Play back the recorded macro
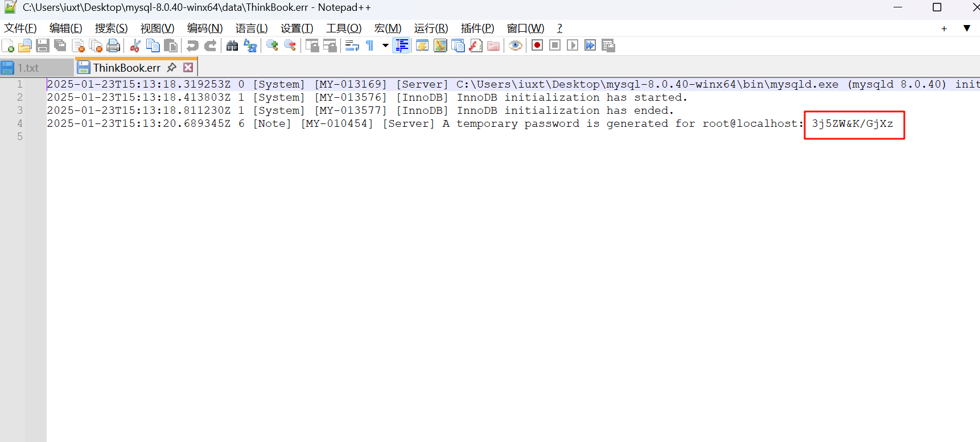 coord(573,46)
